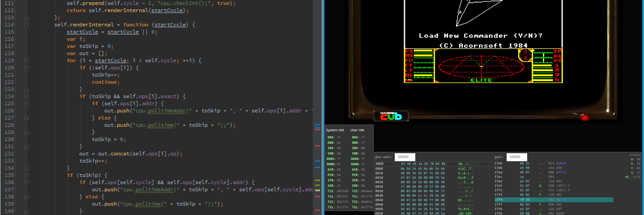This screenshot has height=215, width=644.
Task: Follow the $1814 branch address link
Action: point(562,164)
